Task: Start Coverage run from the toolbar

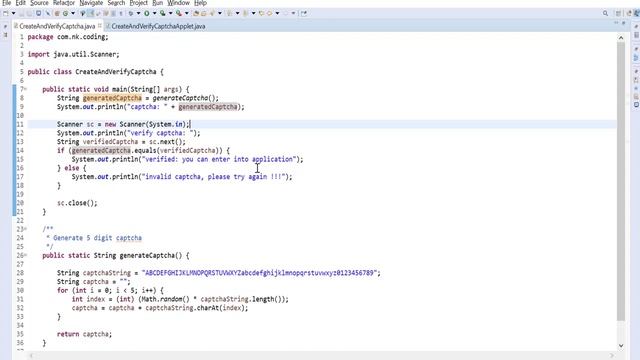Action: point(162,13)
